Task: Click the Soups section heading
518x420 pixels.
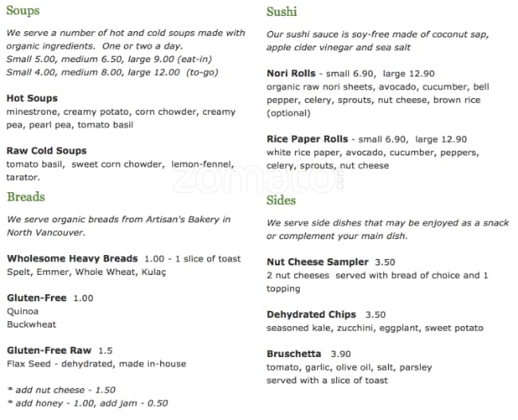Action: pos(22,11)
